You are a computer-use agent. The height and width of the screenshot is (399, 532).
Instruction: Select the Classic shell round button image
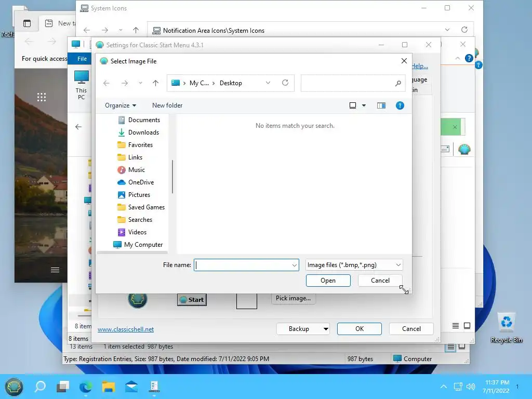[x=137, y=300]
